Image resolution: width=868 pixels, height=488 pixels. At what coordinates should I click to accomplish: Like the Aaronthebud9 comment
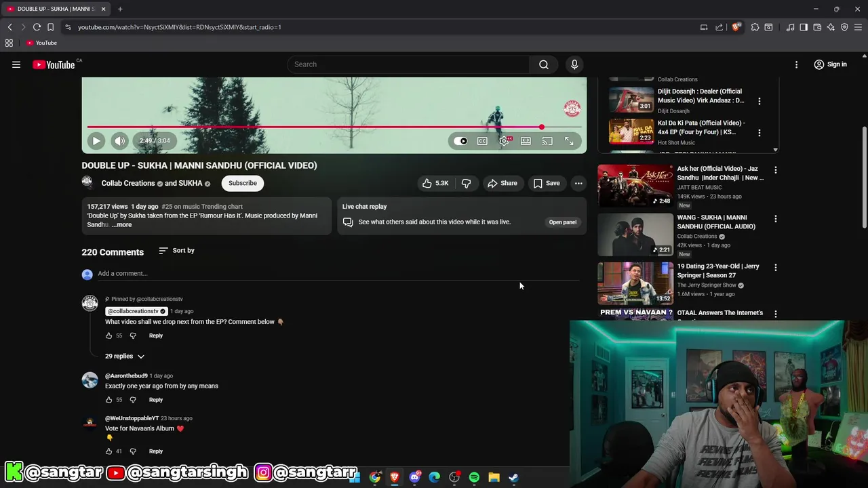[x=108, y=400]
